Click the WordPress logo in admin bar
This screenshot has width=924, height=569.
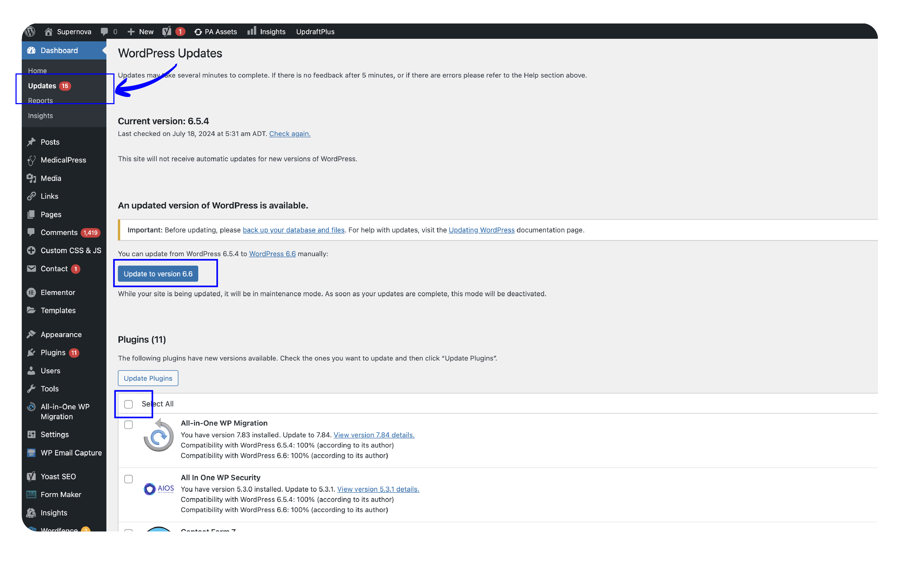pos(30,32)
